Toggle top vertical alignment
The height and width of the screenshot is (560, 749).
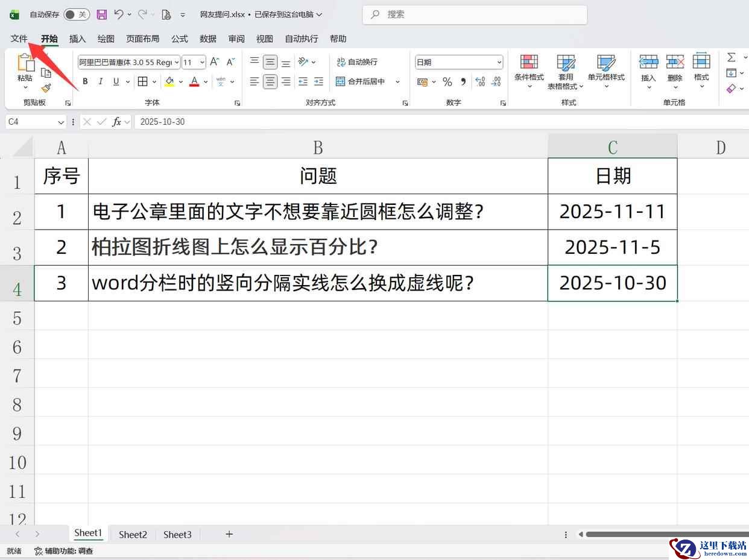pyautogui.click(x=254, y=62)
